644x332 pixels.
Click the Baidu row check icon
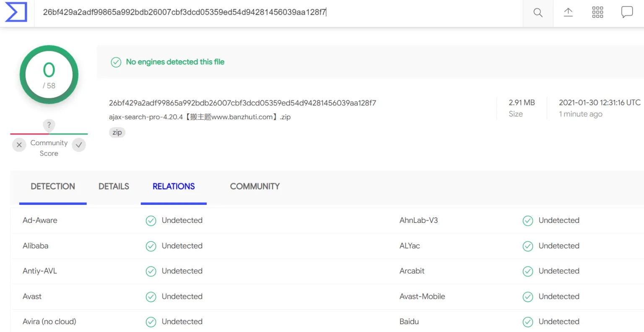[528, 322]
